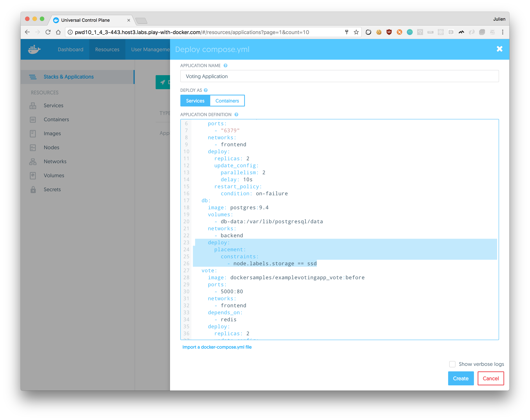This screenshot has height=420, width=530.
Task: Click the Docker whale logo
Action: 34,49
